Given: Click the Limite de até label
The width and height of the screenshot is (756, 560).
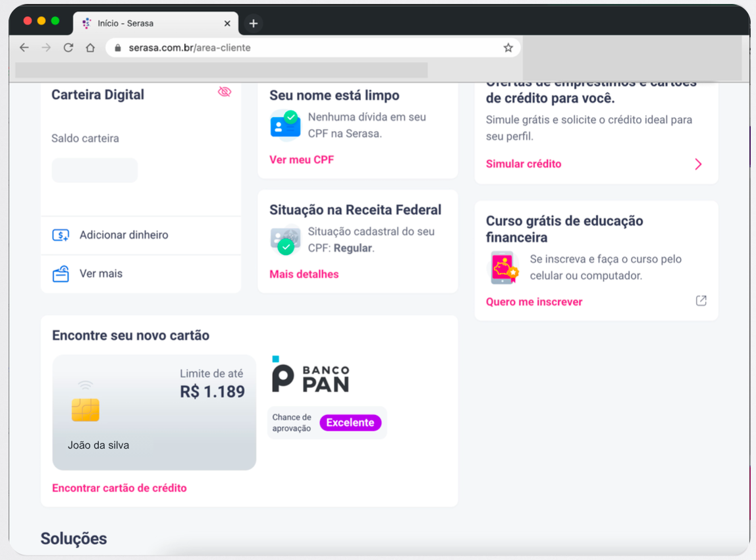Looking at the screenshot, I should [x=211, y=374].
